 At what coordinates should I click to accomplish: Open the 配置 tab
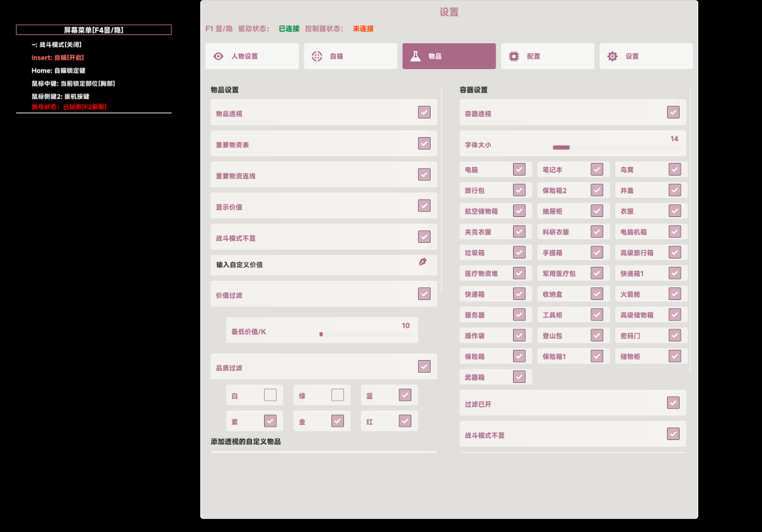tap(547, 57)
